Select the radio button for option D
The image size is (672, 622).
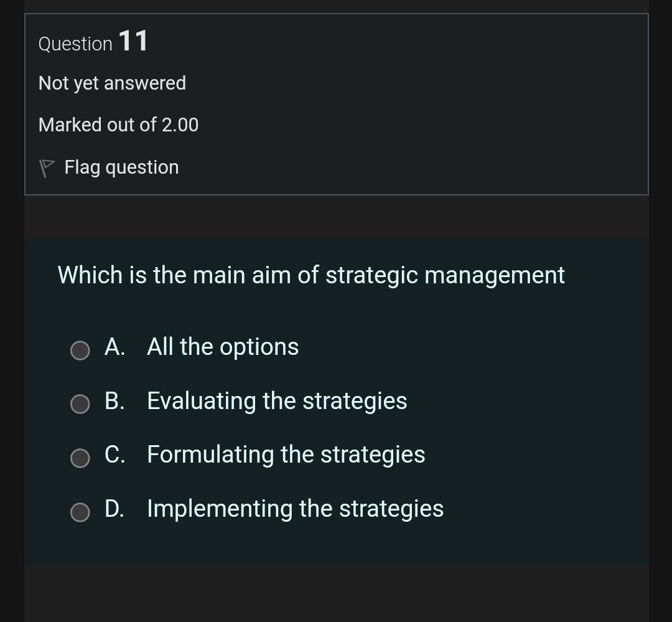(80, 512)
